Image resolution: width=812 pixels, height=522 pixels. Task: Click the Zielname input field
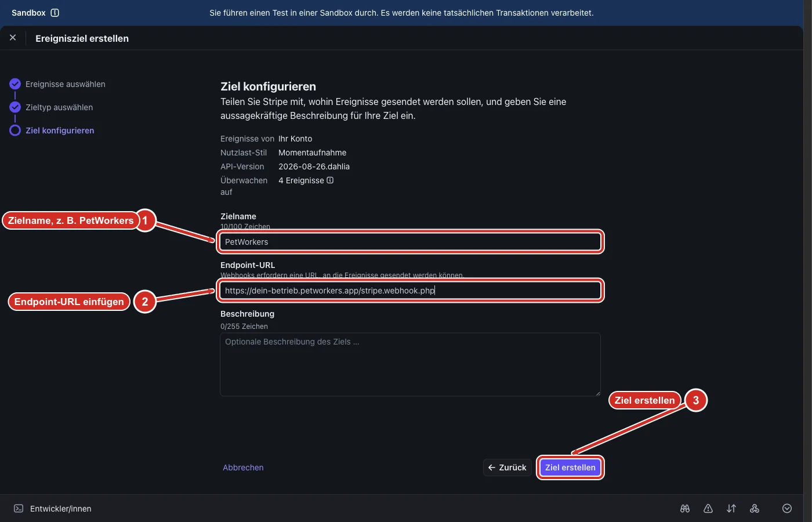pyautogui.click(x=410, y=242)
